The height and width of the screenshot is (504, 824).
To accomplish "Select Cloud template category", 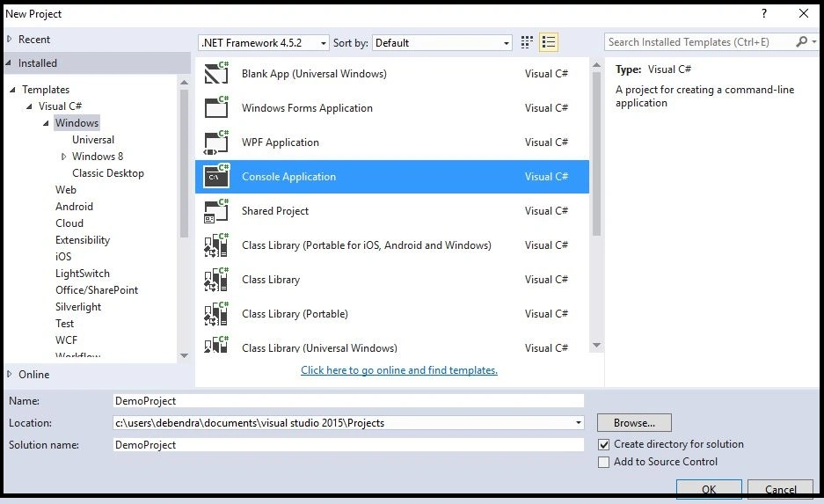I will pos(69,223).
